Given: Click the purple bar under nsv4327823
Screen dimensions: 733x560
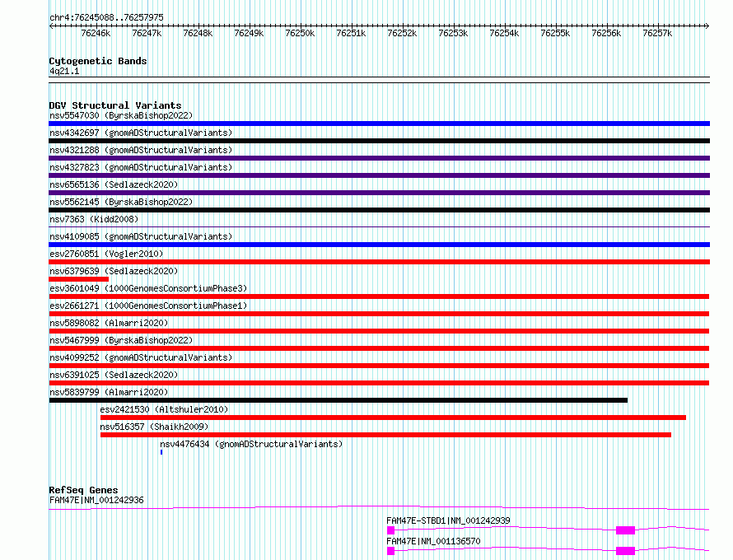Looking at the screenshot, I should (379, 175).
